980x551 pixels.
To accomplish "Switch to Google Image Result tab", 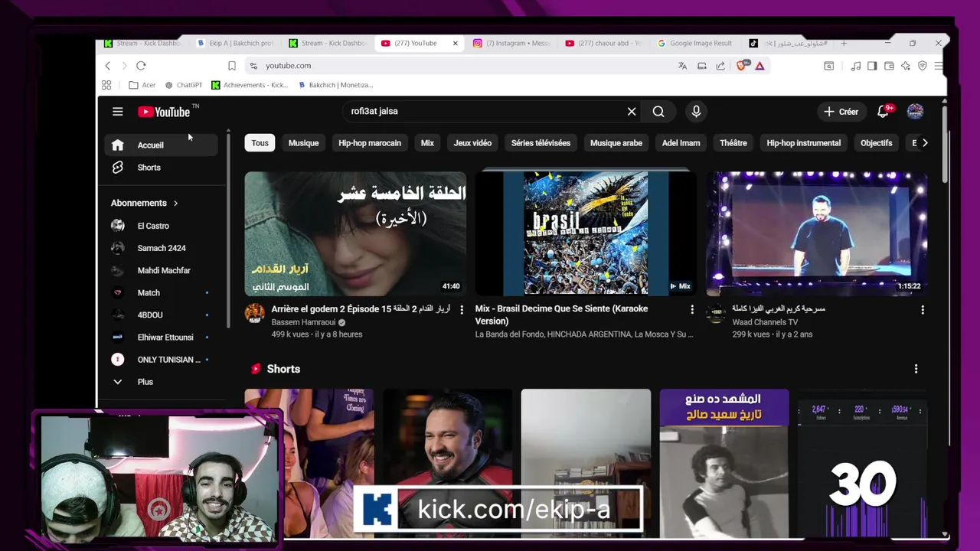I will tap(694, 44).
